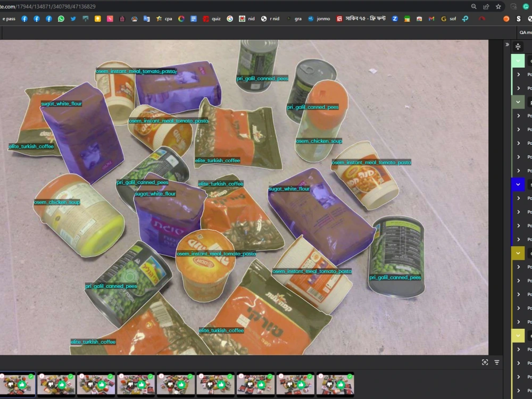Select the fifth thumbnail in the filmstrip
Viewport: 532px width, 399px height.
pyautogui.click(x=176, y=384)
